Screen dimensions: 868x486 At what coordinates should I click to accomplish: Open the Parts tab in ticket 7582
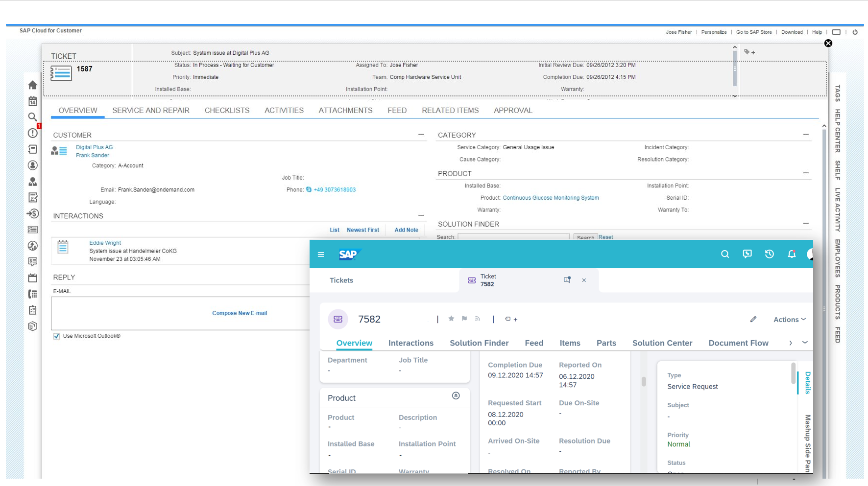(x=606, y=343)
